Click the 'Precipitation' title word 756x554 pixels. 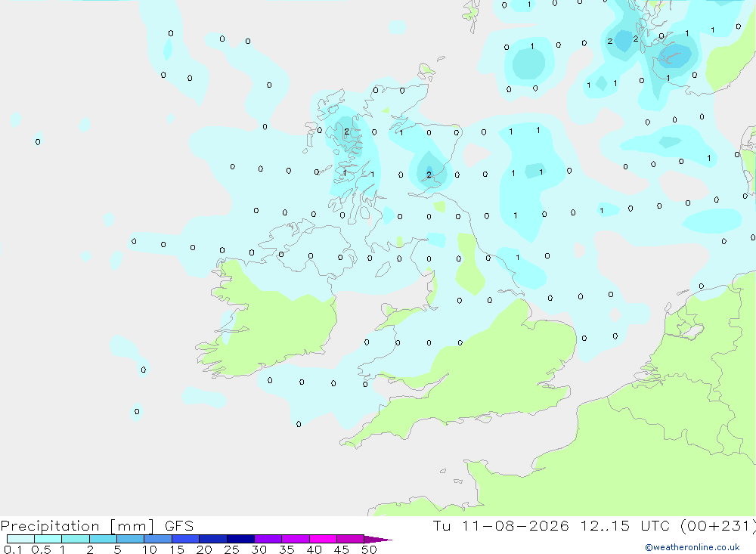[x=50, y=526]
